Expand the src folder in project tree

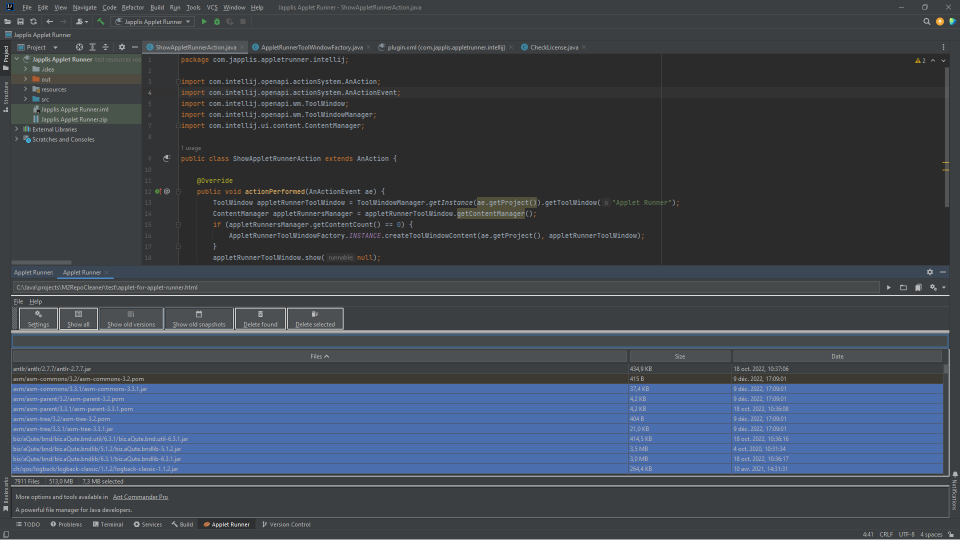tap(26, 99)
